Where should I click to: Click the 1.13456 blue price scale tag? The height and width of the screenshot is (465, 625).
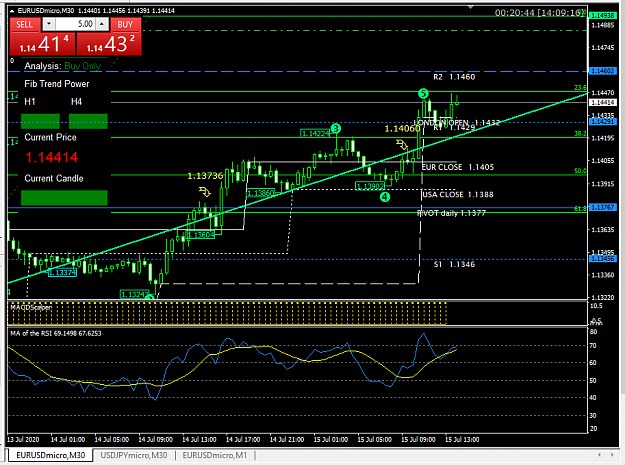602,259
